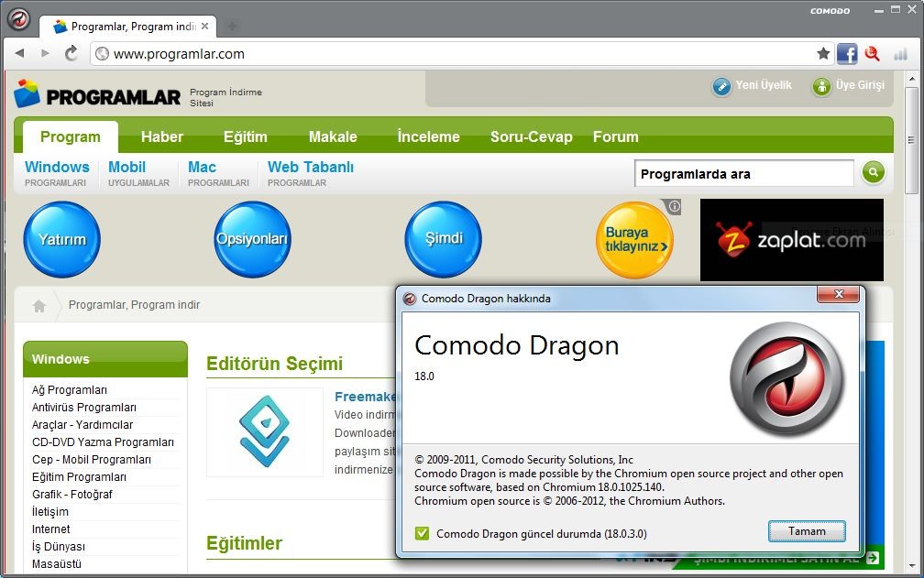Open Eğitim Programları in the sidebar

79,476
